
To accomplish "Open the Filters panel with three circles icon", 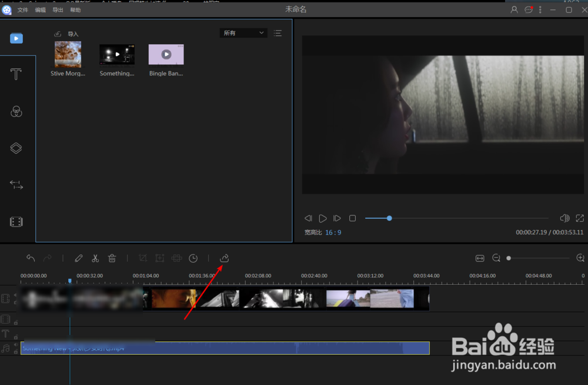I will click(16, 111).
